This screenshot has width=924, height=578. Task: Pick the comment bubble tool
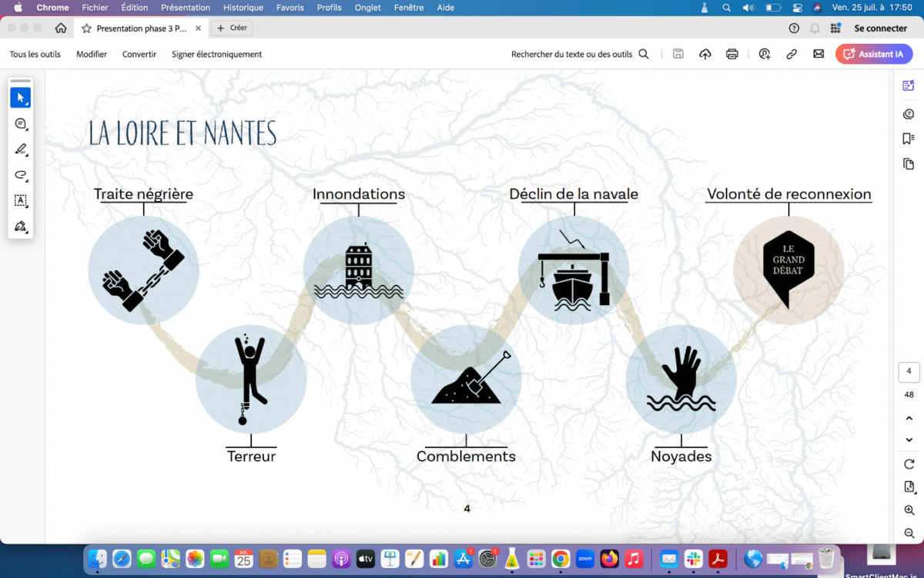tap(21, 124)
